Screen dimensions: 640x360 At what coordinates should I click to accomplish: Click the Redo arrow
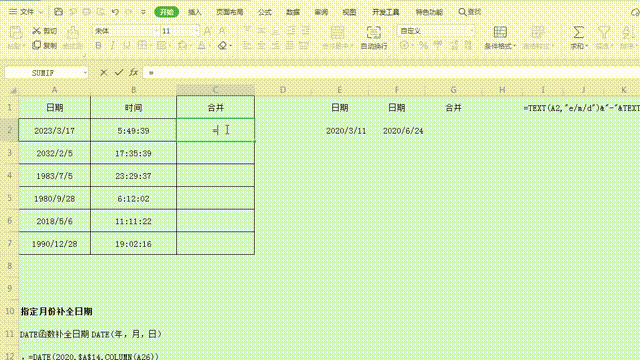coord(129,12)
